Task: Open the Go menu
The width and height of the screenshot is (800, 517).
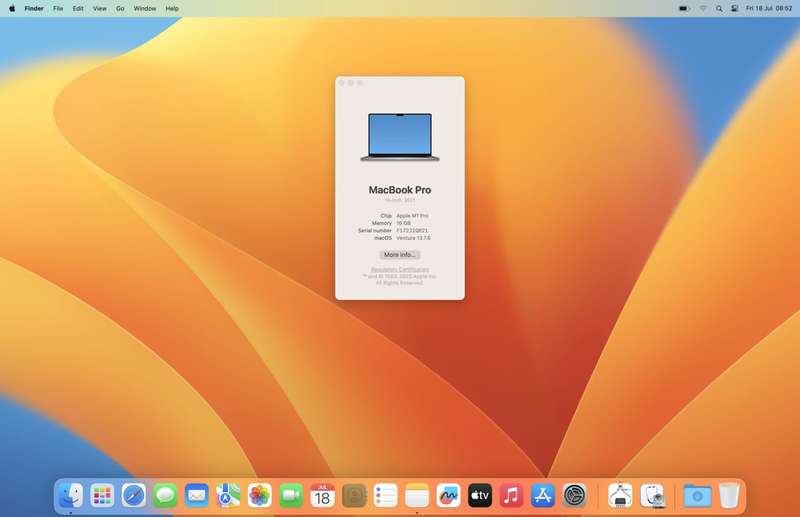Action: click(120, 9)
